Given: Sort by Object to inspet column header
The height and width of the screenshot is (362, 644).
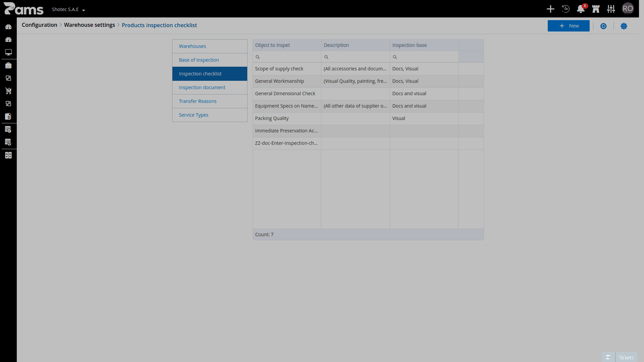Looking at the screenshot, I should tap(287, 45).
